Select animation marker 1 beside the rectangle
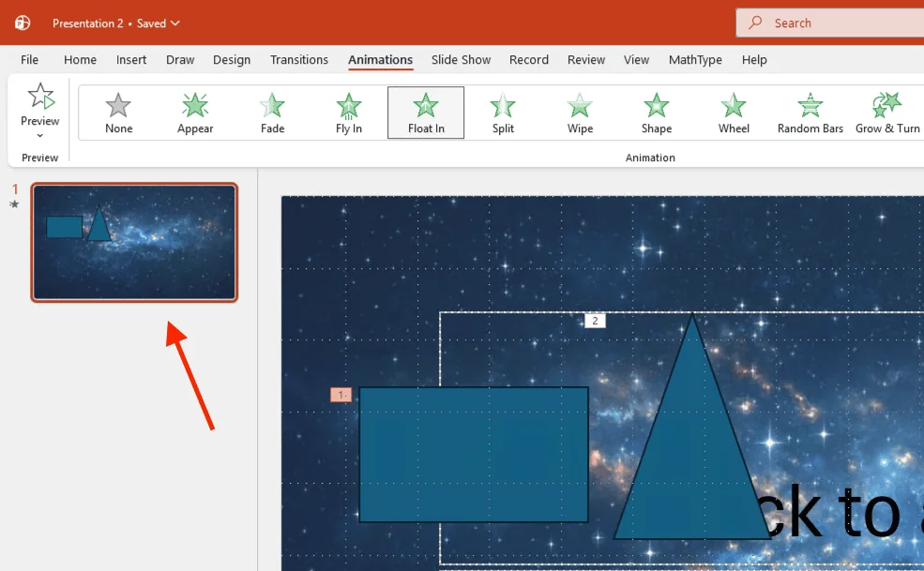 point(341,395)
